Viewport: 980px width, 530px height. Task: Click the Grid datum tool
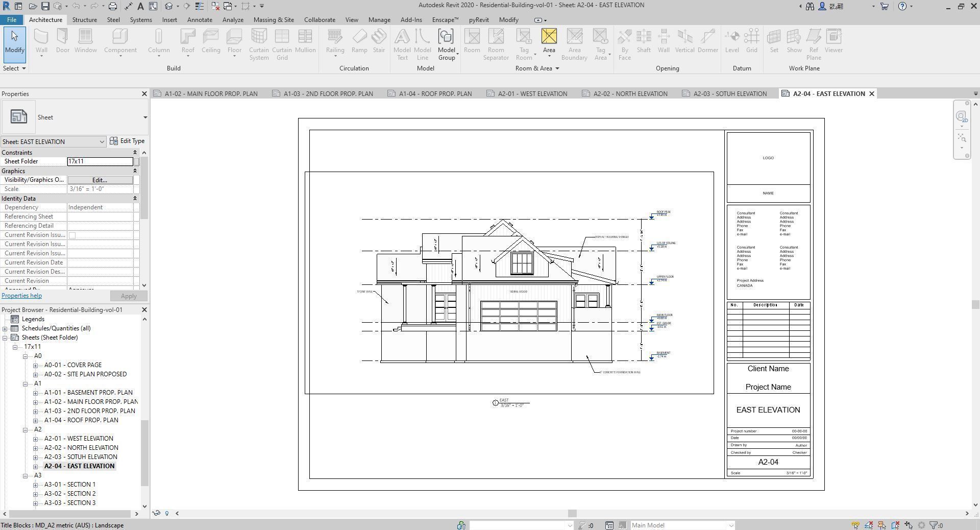(x=752, y=41)
